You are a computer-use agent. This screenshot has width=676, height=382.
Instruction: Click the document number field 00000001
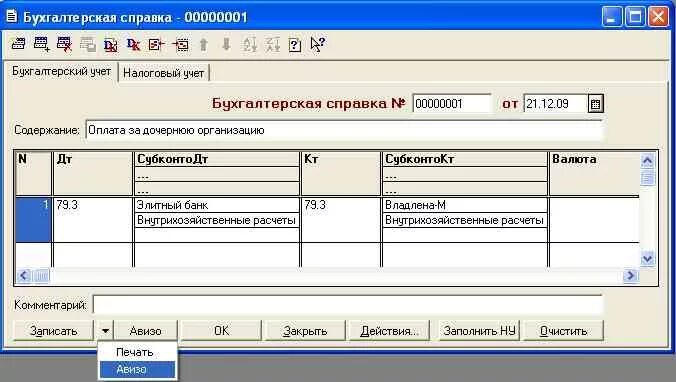pyautogui.click(x=451, y=104)
